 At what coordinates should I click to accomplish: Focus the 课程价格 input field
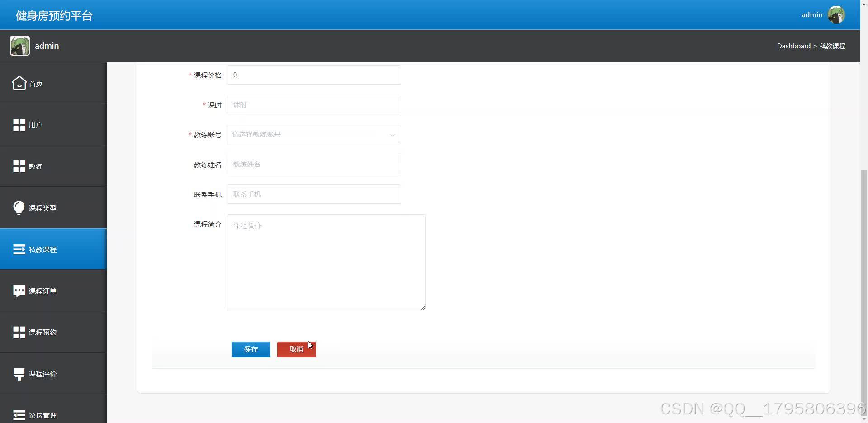pyautogui.click(x=314, y=75)
